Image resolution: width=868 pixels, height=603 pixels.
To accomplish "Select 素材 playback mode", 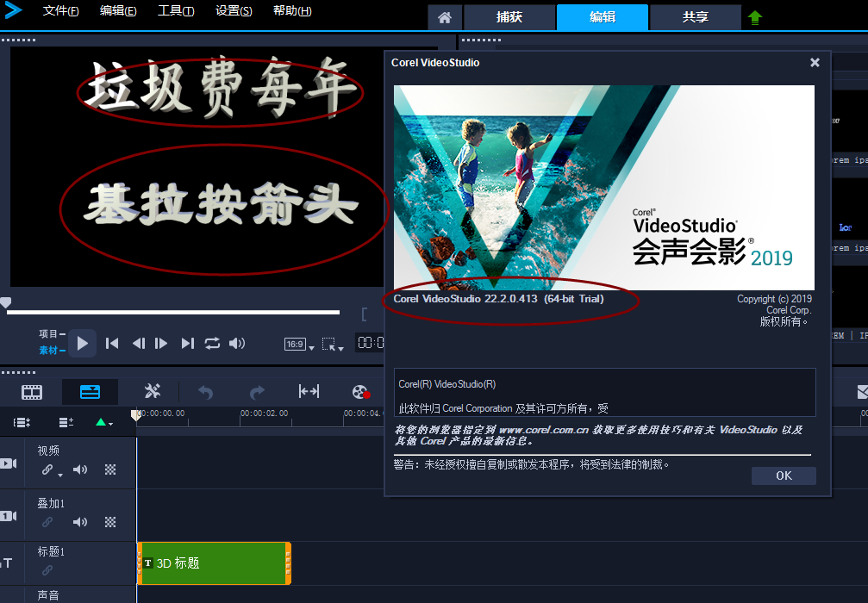I will [52, 351].
